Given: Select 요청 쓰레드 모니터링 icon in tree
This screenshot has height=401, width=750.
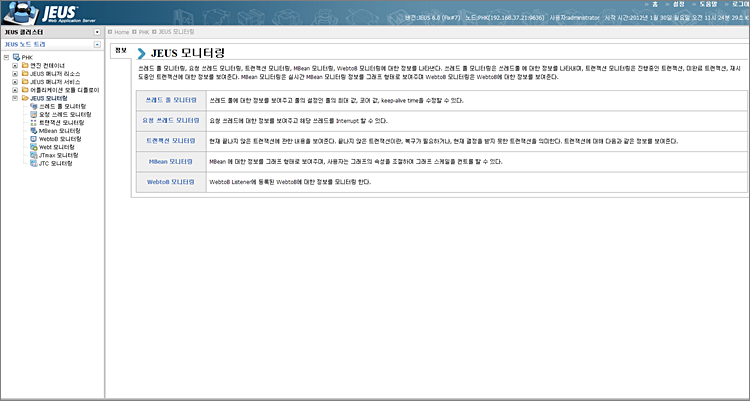Looking at the screenshot, I should coord(33,114).
